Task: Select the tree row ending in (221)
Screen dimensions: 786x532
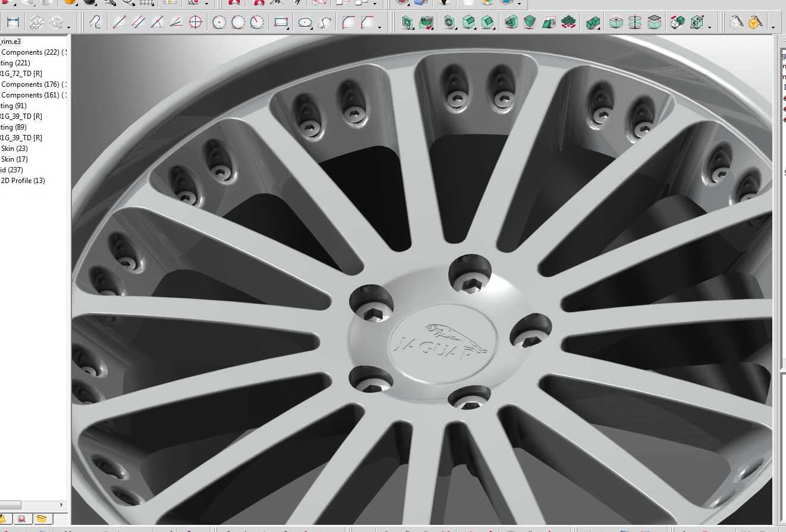Action: [15, 63]
